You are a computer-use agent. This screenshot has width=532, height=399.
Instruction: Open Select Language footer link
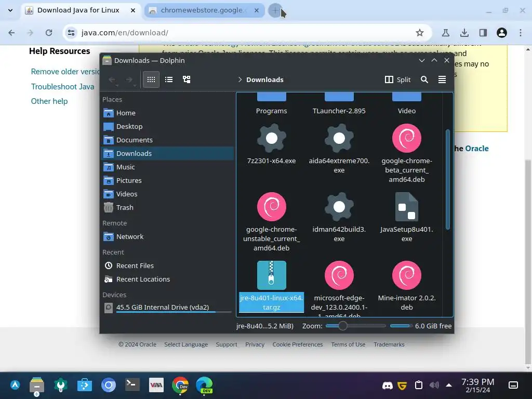click(x=186, y=344)
